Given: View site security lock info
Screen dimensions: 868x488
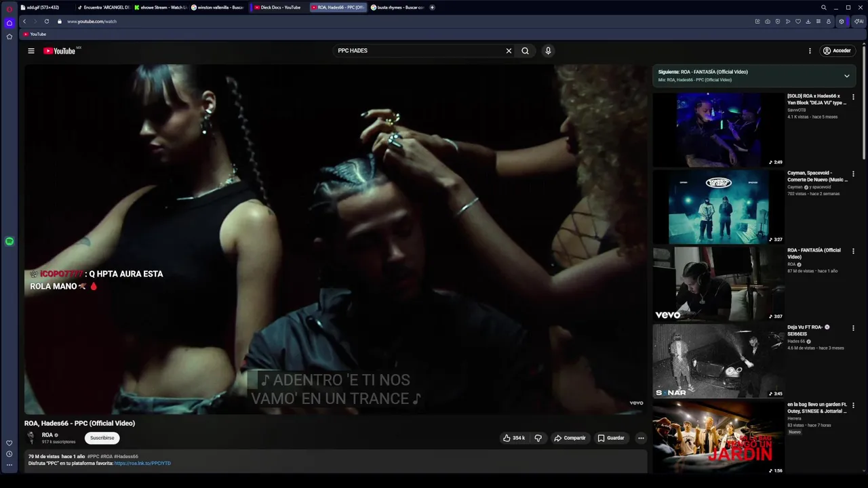Looking at the screenshot, I should (59, 22).
